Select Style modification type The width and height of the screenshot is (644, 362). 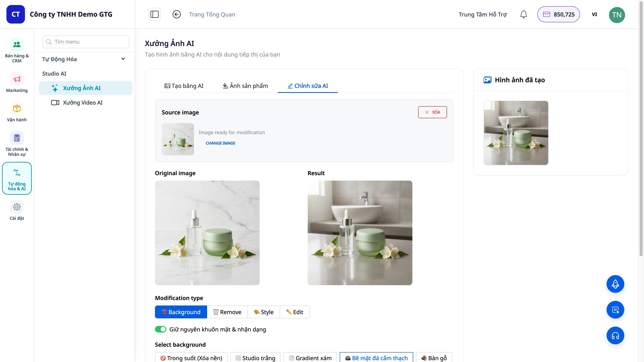tap(264, 312)
